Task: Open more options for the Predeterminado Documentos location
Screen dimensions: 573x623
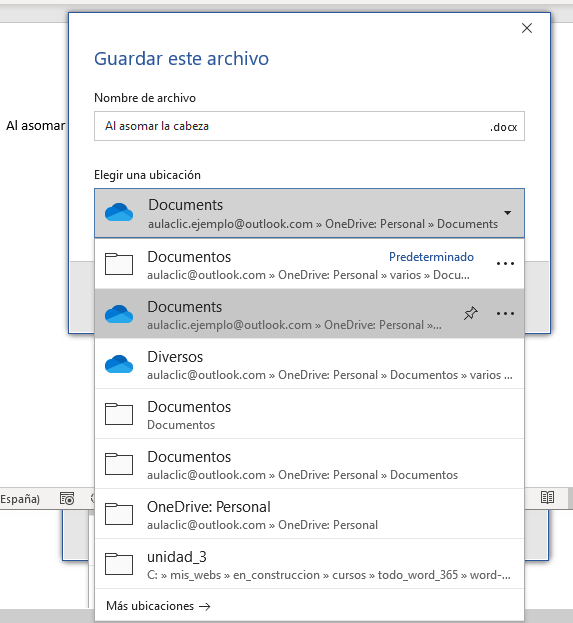Action: coord(505,263)
